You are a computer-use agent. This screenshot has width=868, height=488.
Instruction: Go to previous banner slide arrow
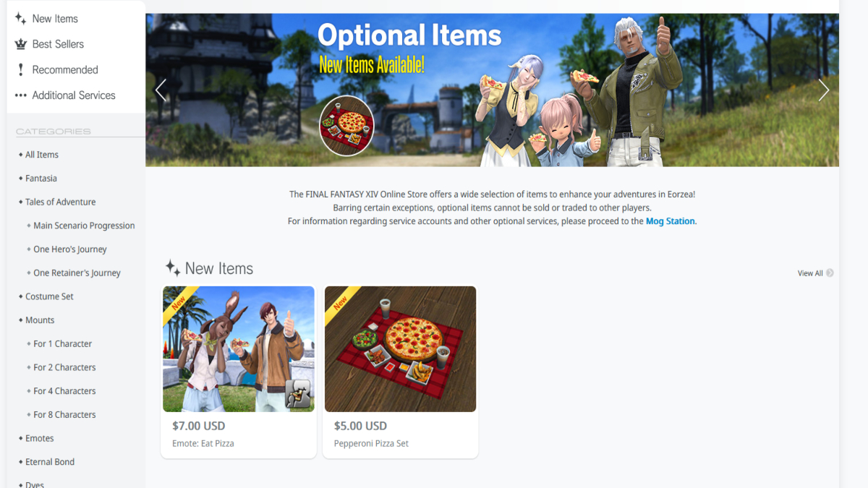coord(161,90)
